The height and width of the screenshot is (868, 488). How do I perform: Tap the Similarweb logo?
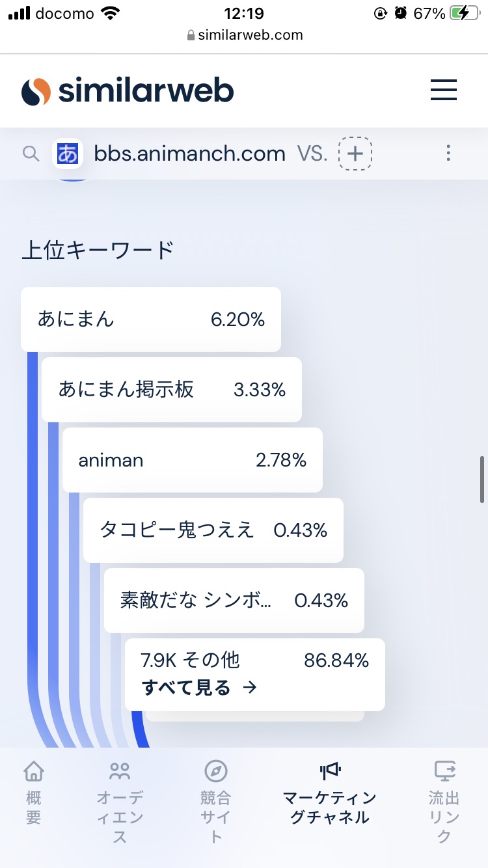click(128, 91)
